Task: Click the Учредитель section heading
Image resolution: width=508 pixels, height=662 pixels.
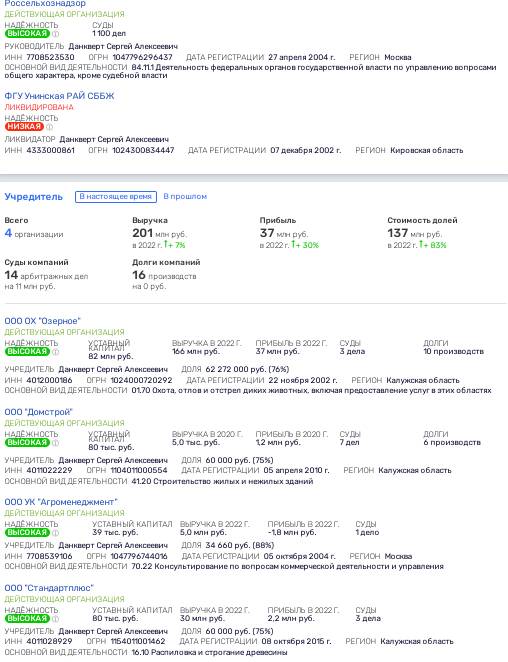Action: 33,197
